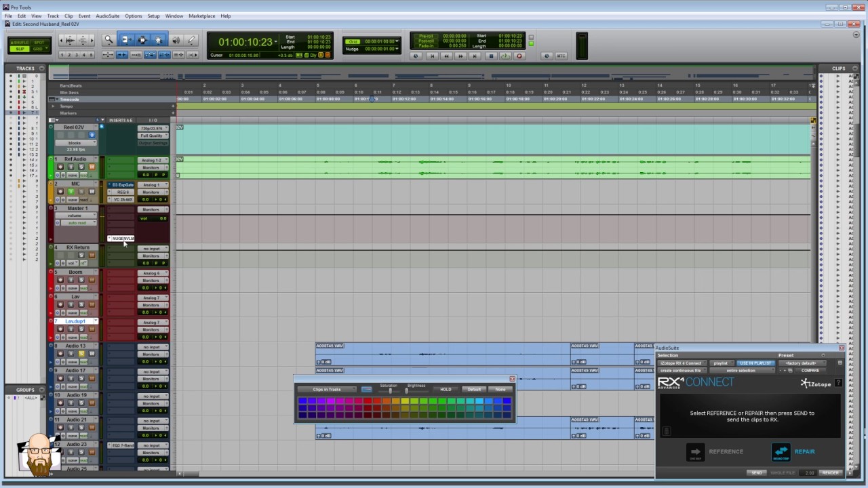Open iZotope RX 4 Connect plugin selector
This screenshot has width=868, height=488.
pos(682,363)
